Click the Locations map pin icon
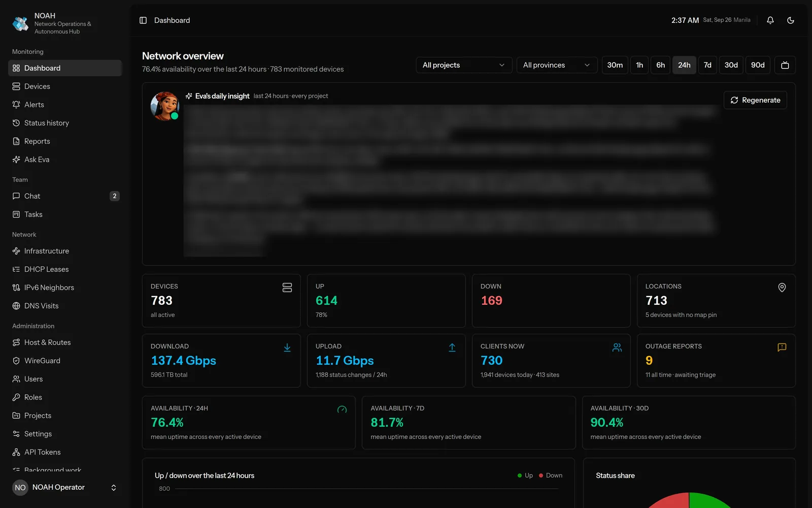The width and height of the screenshot is (812, 508). pos(782,288)
